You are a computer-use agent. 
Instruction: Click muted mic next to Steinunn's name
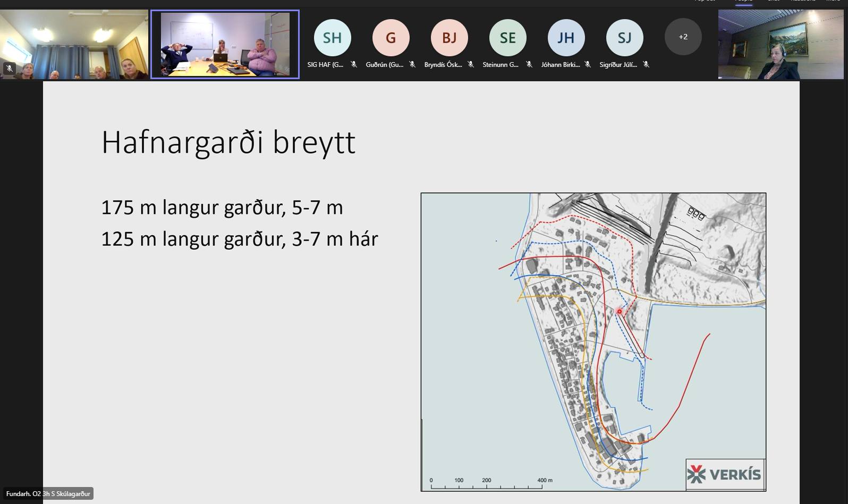(x=529, y=65)
